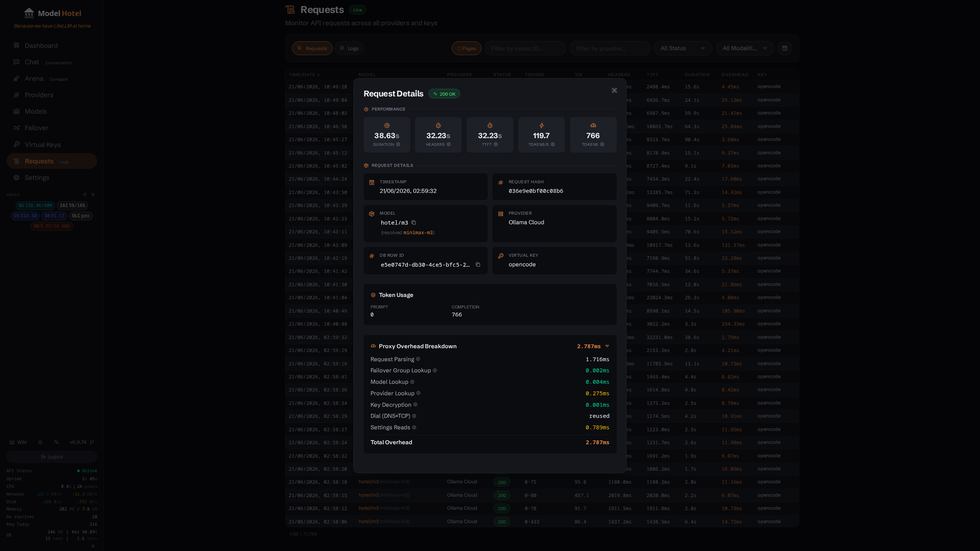Click the 200 OK status badge
The image size is (980, 551).
[444, 94]
